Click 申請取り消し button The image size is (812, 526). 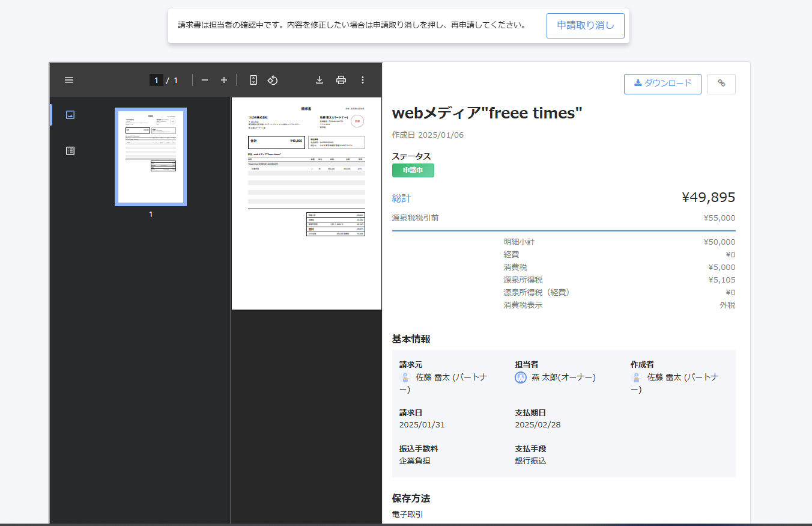click(x=586, y=26)
